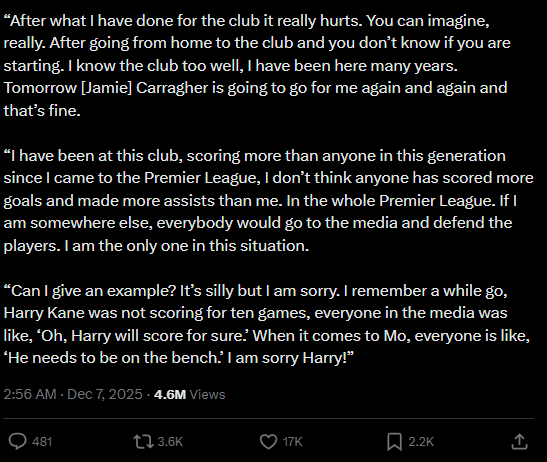Click the 17K likes count
The width and height of the screenshot is (547, 462).
click(x=292, y=442)
